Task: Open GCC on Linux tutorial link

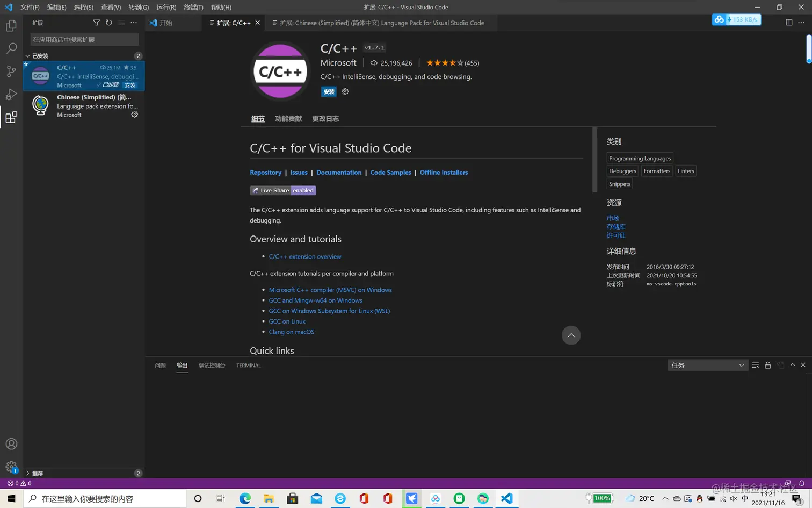Action: point(287,321)
